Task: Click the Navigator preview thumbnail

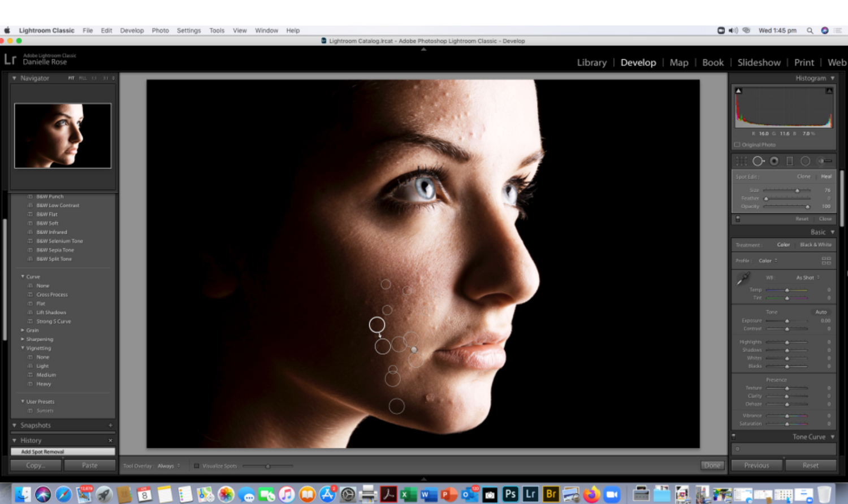Action: click(x=63, y=136)
